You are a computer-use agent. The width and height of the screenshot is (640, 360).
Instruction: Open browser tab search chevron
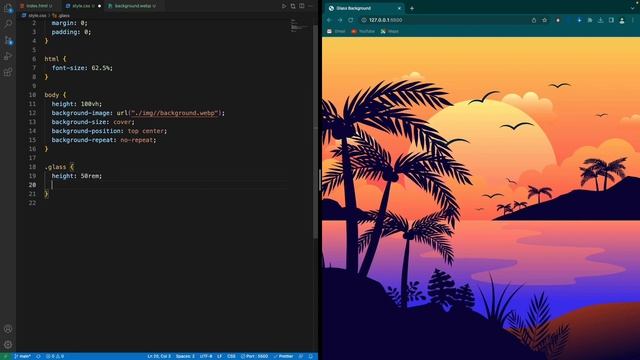tap(633, 8)
